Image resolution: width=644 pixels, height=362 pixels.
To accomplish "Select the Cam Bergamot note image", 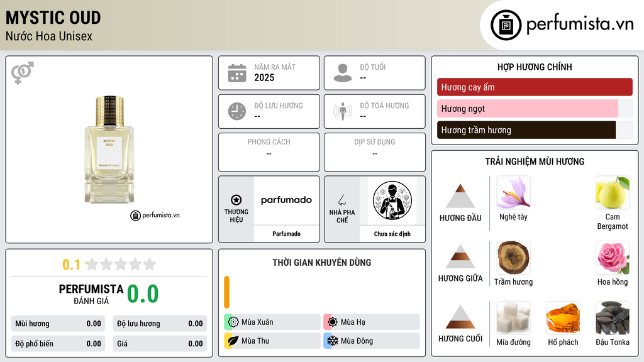I will tap(613, 192).
